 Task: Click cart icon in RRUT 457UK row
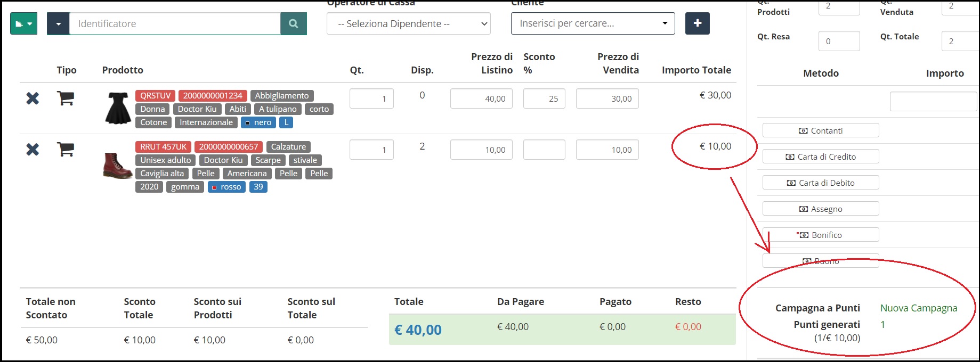click(66, 149)
